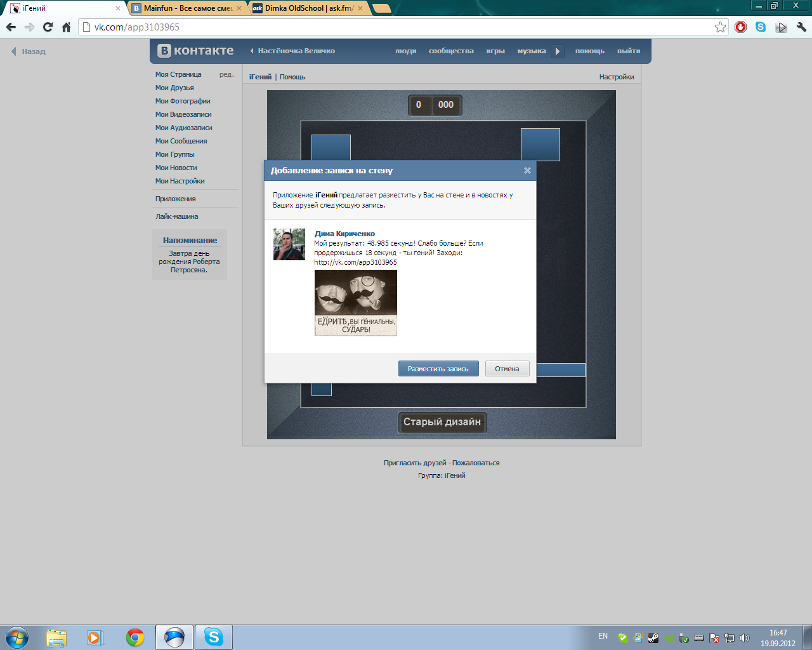Open Мои Фотографии

[183, 101]
